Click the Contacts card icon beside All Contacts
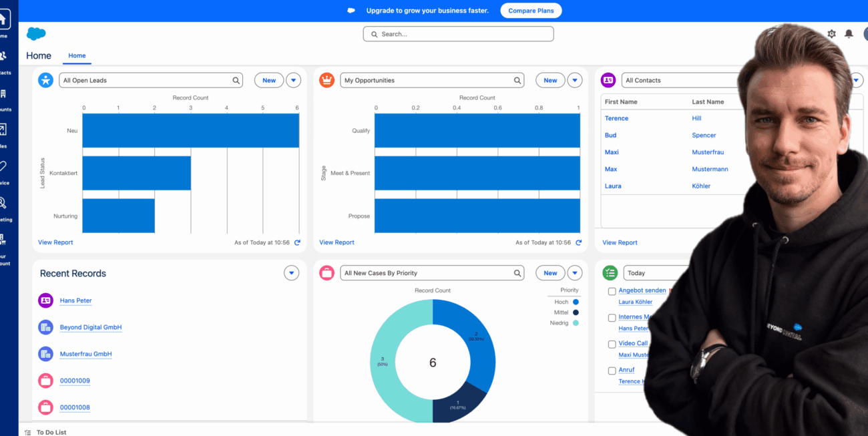This screenshot has height=436, width=868. 608,80
